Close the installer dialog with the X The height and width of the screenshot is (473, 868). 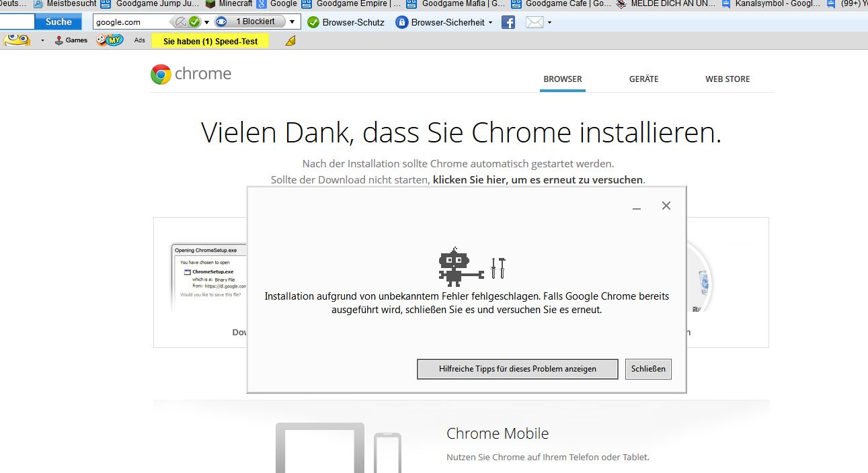(666, 206)
